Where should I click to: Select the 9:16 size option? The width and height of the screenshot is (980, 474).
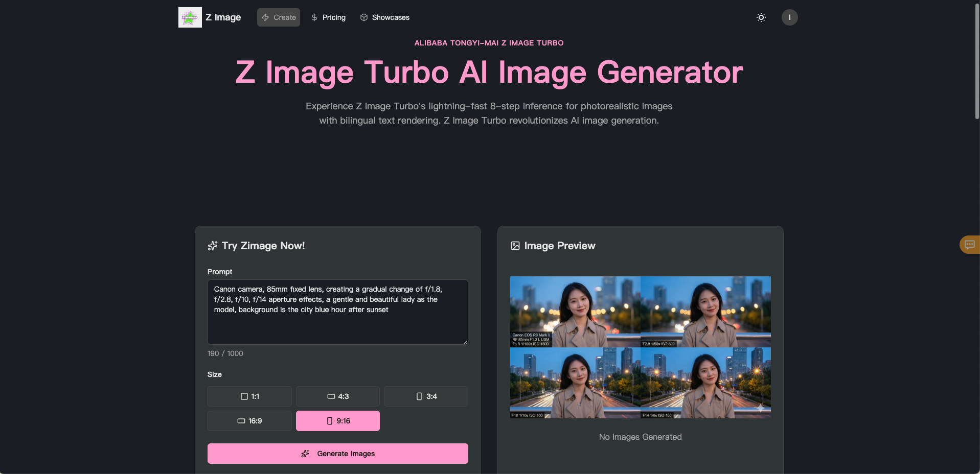pos(338,421)
